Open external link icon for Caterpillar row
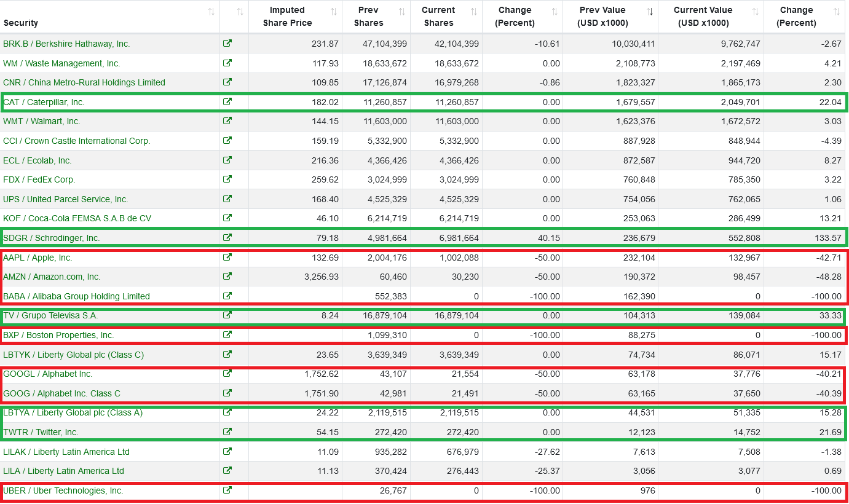The width and height of the screenshot is (849, 504). (x=227, y=101)
